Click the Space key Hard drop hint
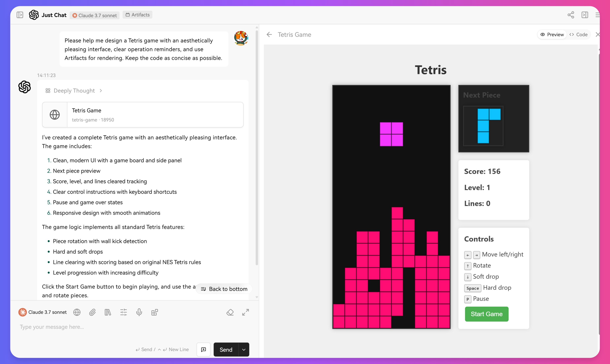This screenshot has width=610, height=364. [473, 288]
